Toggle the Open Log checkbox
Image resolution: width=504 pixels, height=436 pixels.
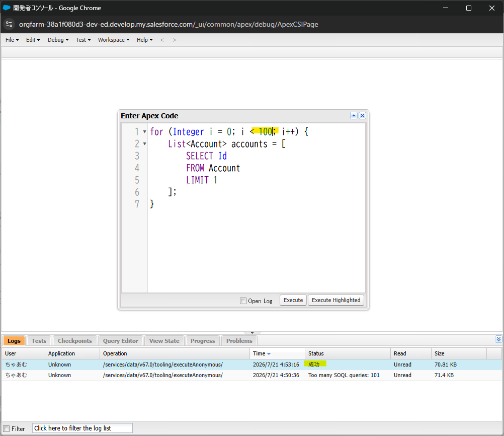243,301
